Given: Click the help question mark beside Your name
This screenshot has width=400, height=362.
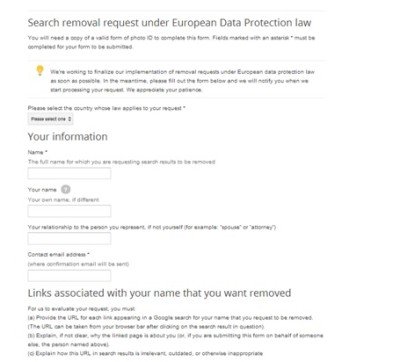Looking at the screenshot, I should (66, 189).
